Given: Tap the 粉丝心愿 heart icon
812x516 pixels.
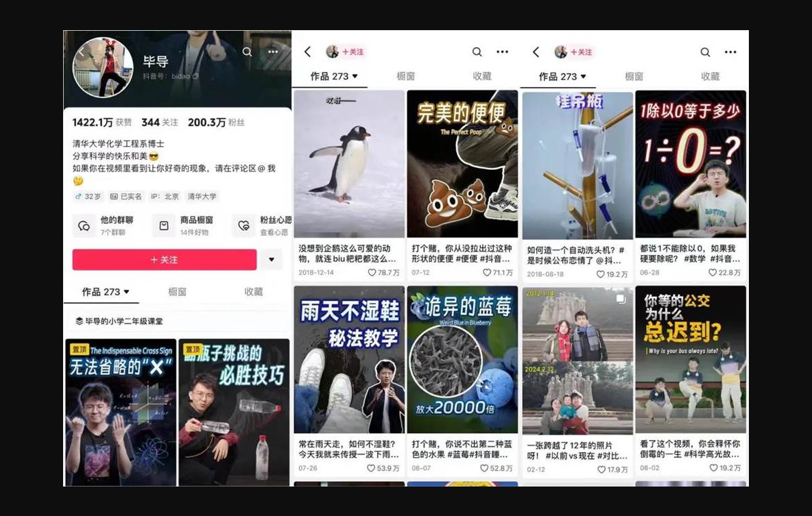Looking at the screenshot, I should point(243,225).
